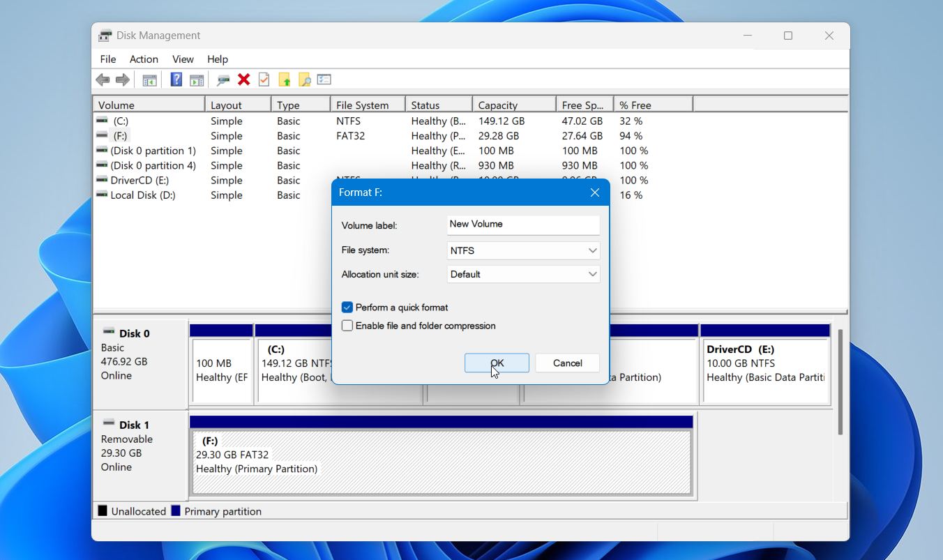
Task: Click OK to start formatting
Action: click(x=496, y=363)
